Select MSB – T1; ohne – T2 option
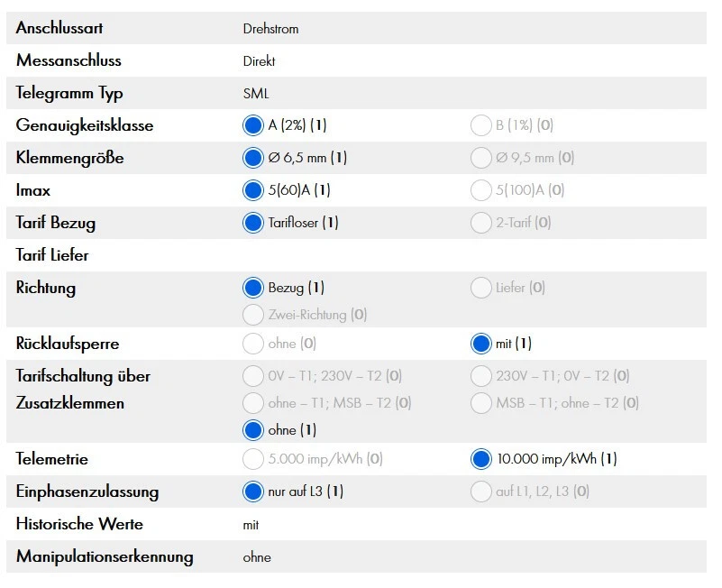This screenshot has height=588, width=722. click(480, 404)
